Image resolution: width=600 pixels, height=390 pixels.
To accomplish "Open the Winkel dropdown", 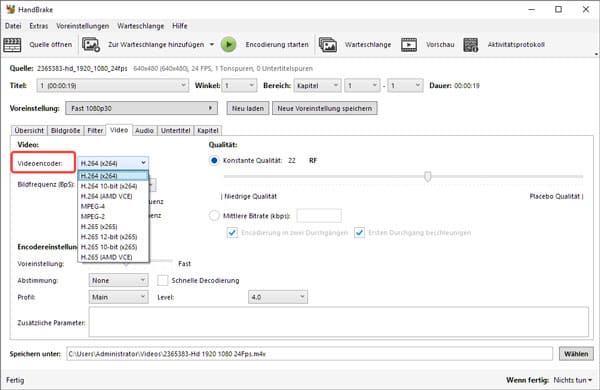I will tap(240, 85).
